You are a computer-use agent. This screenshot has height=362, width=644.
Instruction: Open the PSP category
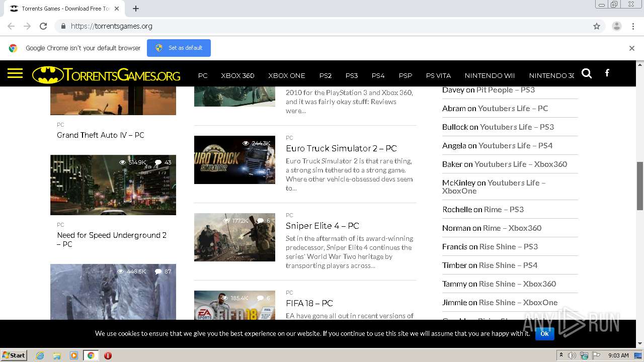click(x=406, y=75)
